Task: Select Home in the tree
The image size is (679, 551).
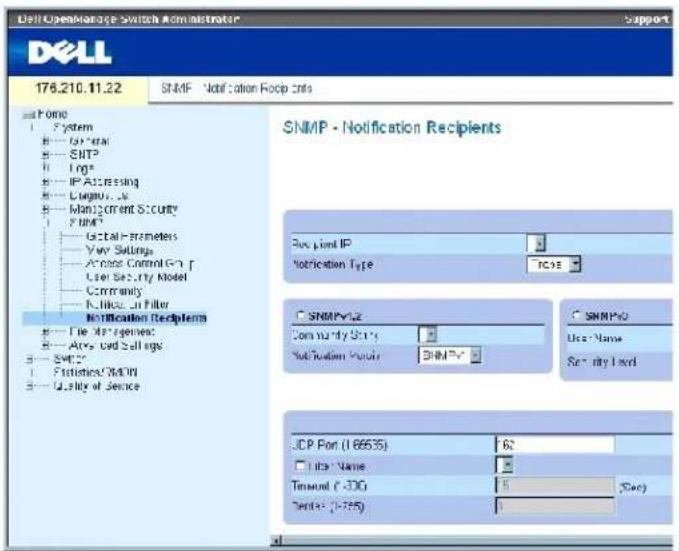Action: click(x=52, y=114)
